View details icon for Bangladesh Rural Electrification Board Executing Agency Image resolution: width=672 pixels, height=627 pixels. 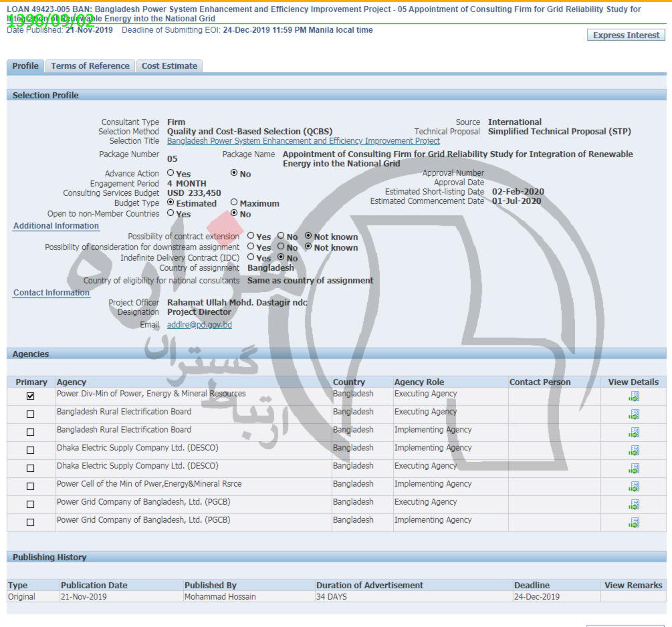click(x=633, y=415)
